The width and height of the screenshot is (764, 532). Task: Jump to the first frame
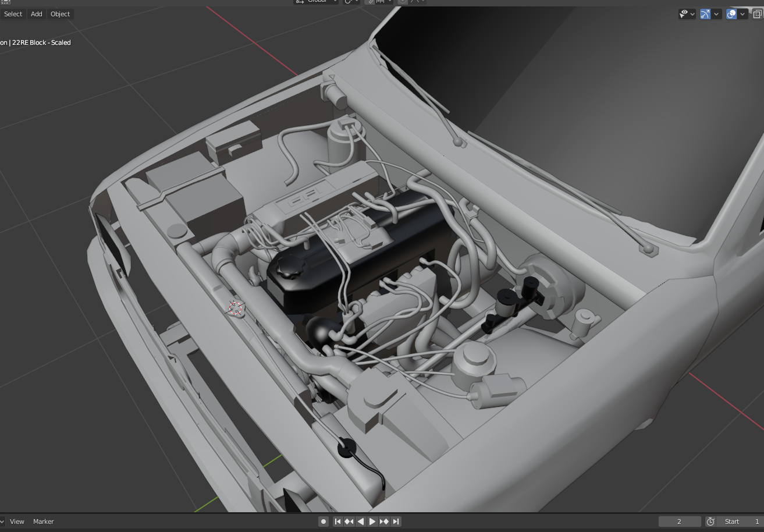pyautogui.click(x=337, y=522)
